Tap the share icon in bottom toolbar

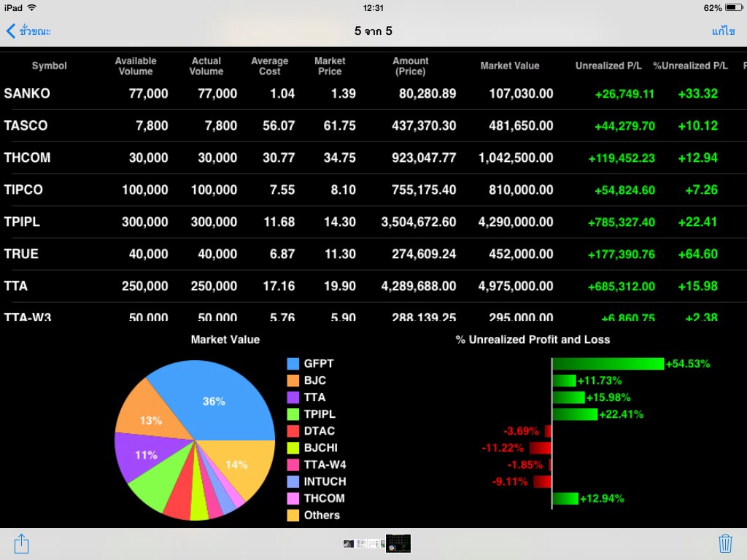pos(21,543)
